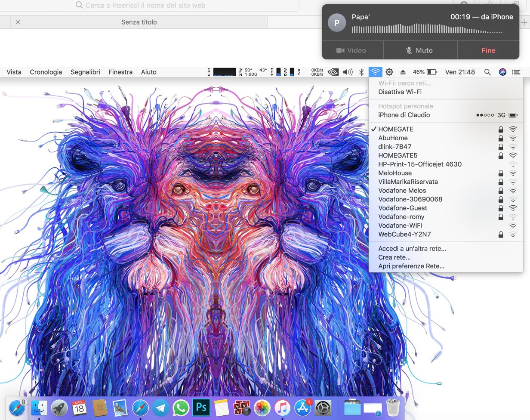Activate Siri from the menu bar

point(502,72)
